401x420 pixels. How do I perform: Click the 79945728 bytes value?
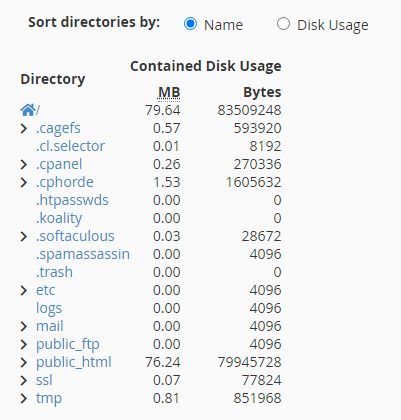[x=249, y=362]
